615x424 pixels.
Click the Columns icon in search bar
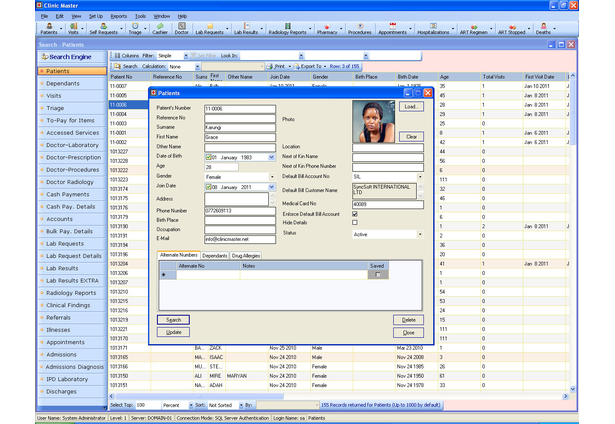pos(117,56)
